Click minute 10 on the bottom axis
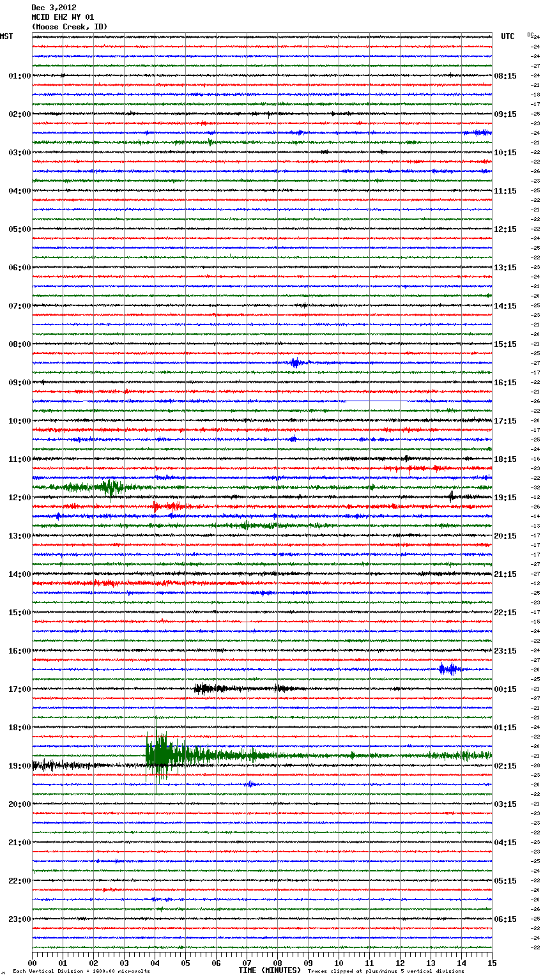 339,963
